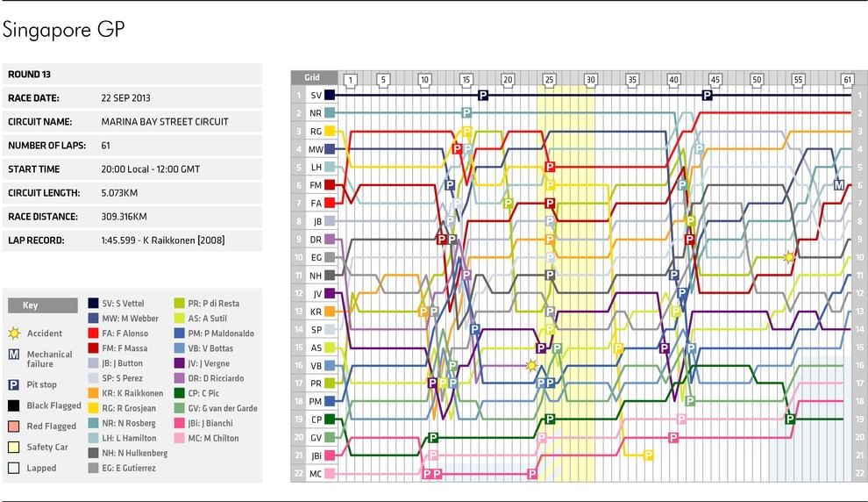Select the S Vettel color swatch in legend

94,304
